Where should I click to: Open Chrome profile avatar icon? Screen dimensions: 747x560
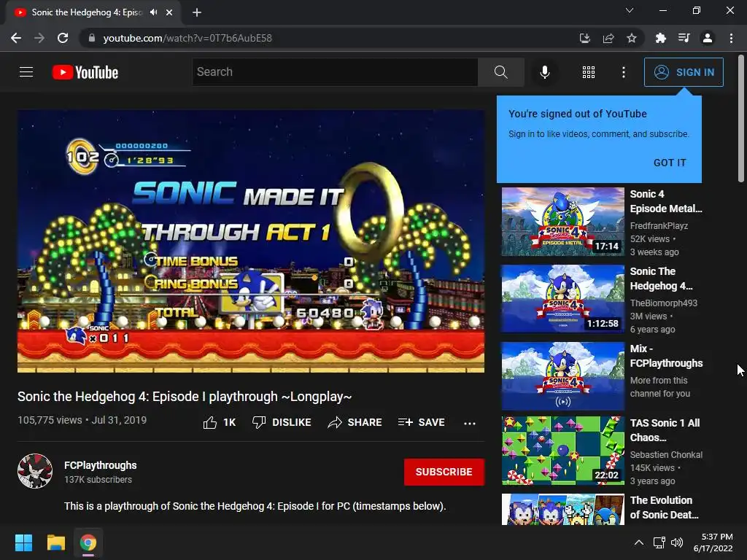[x=708, y=38]
